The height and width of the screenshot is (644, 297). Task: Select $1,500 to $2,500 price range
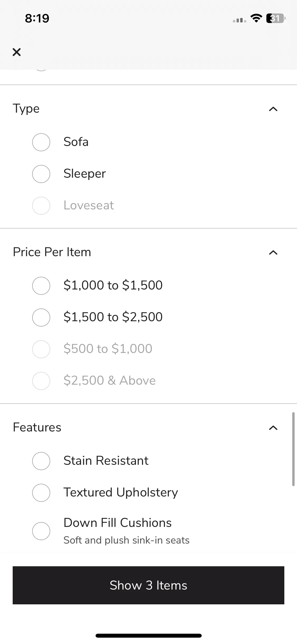[41, 318]
